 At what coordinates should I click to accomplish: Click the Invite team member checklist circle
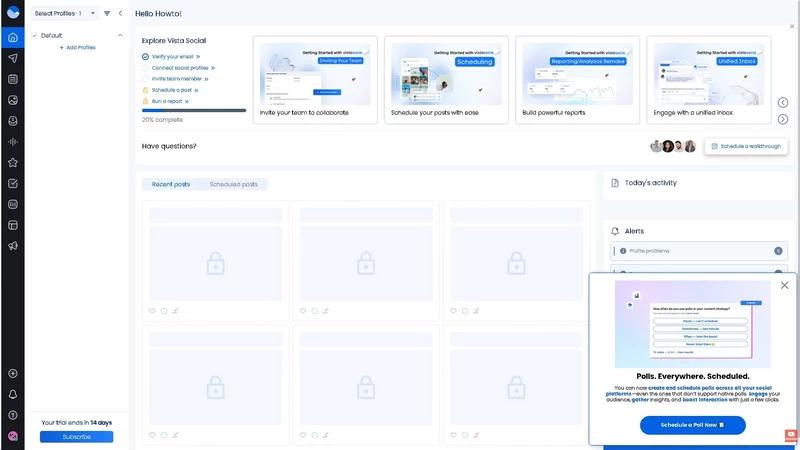[x=145, y=79]
